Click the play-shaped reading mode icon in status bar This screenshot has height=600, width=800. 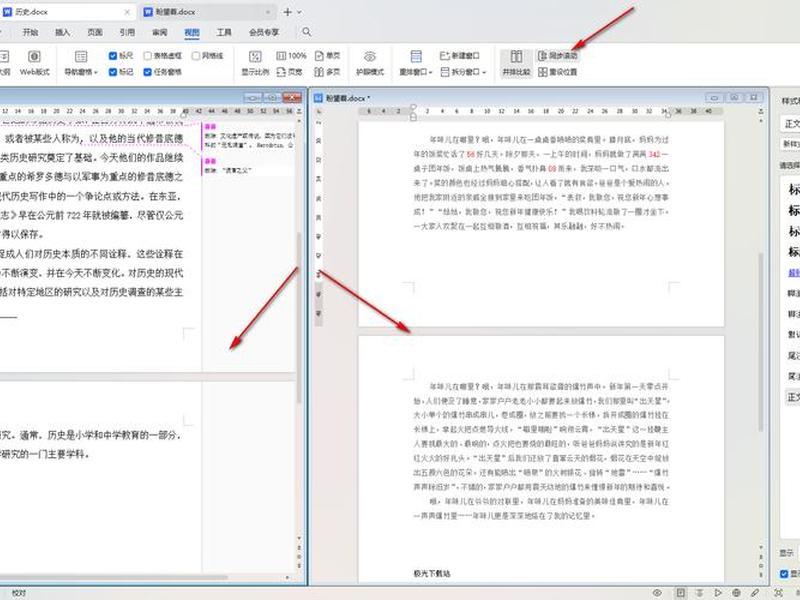[718, 593]
